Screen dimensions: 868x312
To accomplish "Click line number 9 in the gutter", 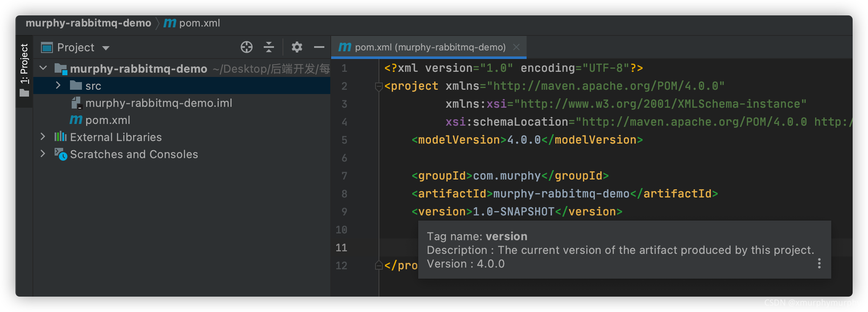I will coord(344,212).
